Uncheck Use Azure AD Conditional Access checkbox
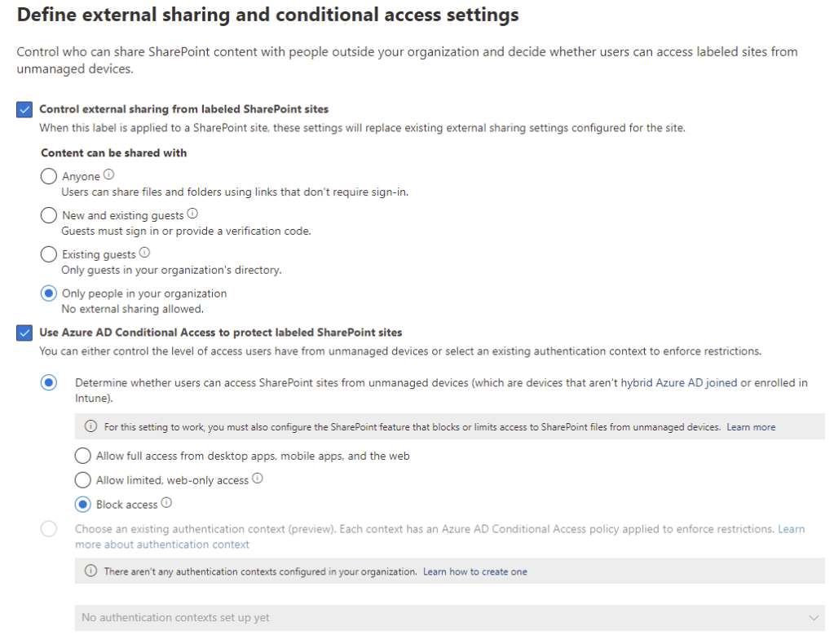 coord(24,333)
